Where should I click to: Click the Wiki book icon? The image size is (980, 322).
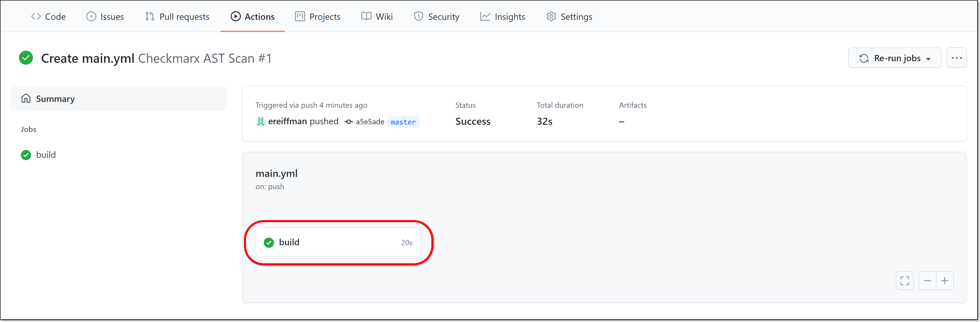click(x=366, y=16)
